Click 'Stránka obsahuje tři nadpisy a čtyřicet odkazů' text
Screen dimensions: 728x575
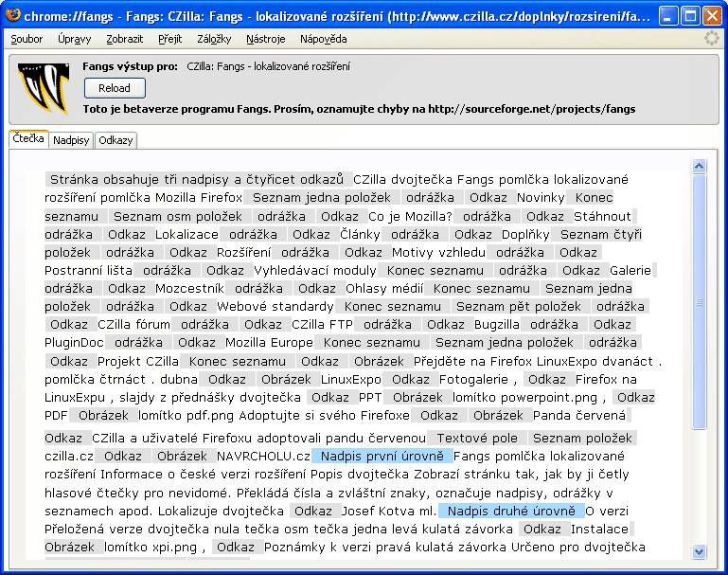(x=196, y=180)
